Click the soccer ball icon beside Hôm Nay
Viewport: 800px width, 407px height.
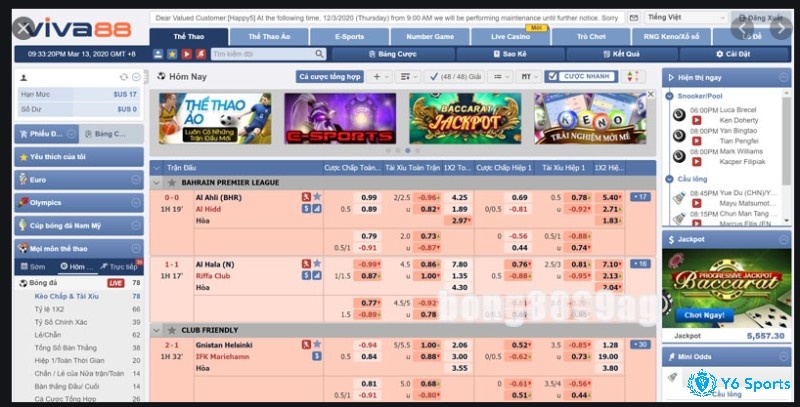click(161, 76)
